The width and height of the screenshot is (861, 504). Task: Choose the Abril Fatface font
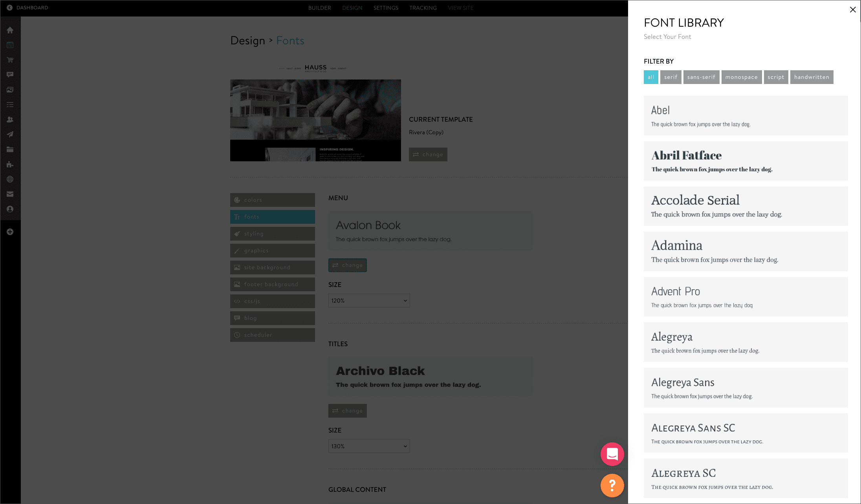pyautogui.click(x=746, y=161)
